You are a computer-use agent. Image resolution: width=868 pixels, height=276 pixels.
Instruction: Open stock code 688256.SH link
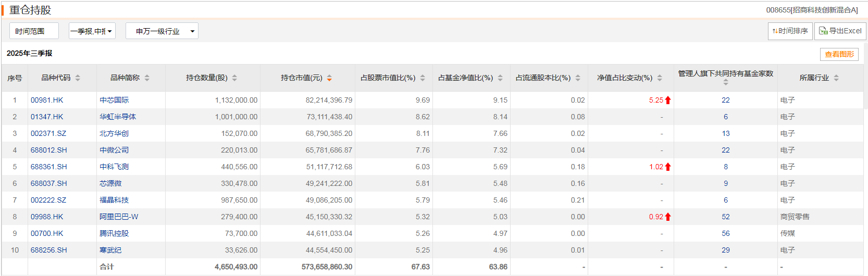(x=49, y=250)
